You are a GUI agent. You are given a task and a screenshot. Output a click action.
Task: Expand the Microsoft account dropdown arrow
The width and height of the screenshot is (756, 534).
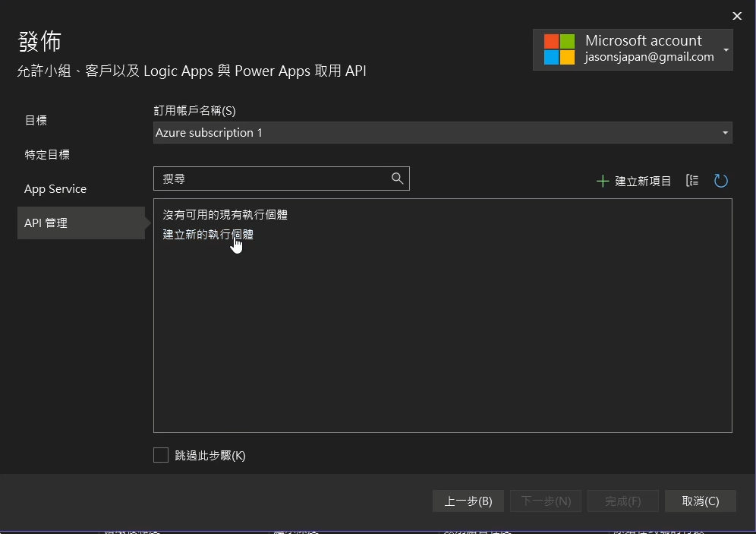coord(726,49)
